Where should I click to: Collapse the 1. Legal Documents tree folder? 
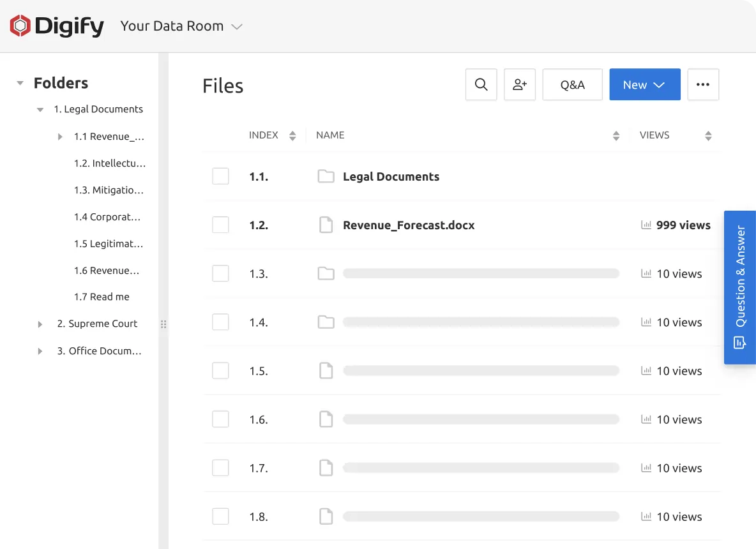40,110
